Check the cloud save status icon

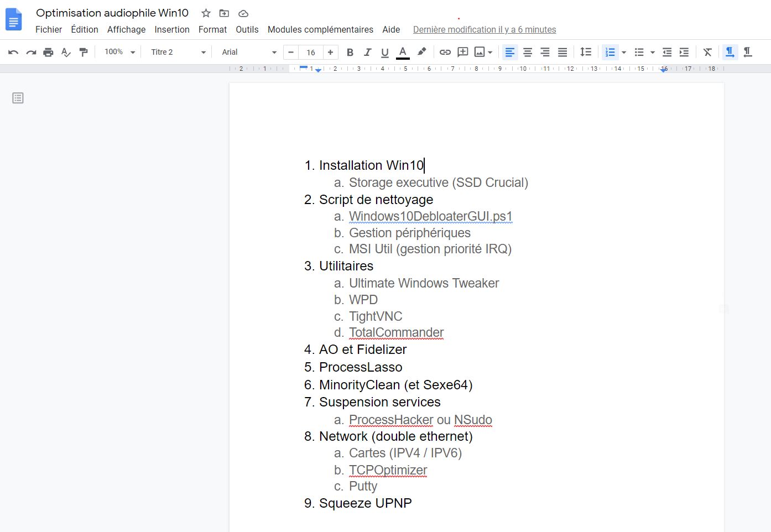click(x=243, y=13)
